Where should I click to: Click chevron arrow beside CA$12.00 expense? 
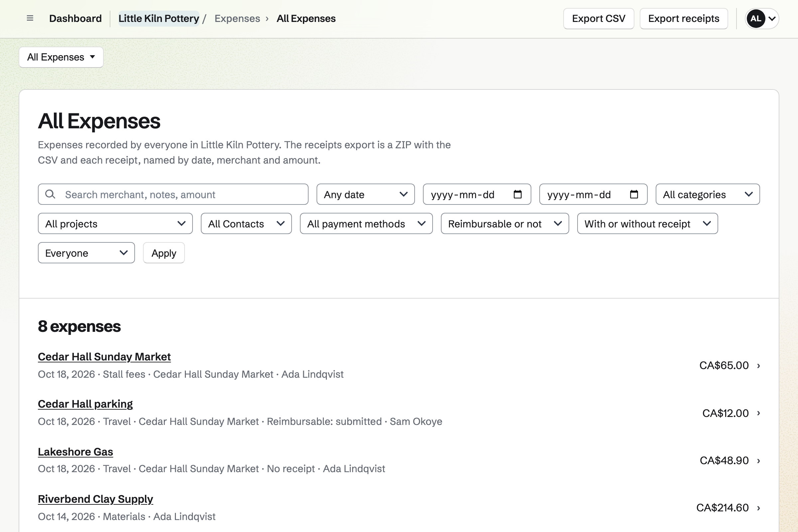click(758, 413)
